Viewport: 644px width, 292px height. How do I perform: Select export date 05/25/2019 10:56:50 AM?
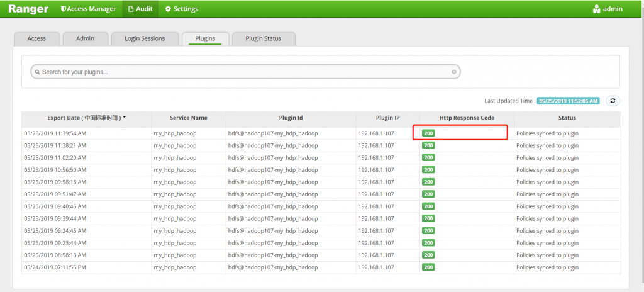pos(55,170)
